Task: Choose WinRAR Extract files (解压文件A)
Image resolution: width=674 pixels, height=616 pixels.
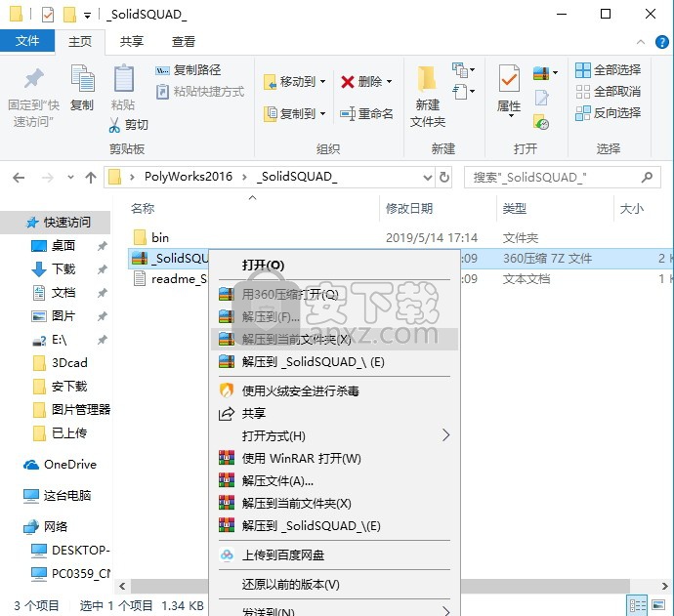Action: (x=334, y=480)
